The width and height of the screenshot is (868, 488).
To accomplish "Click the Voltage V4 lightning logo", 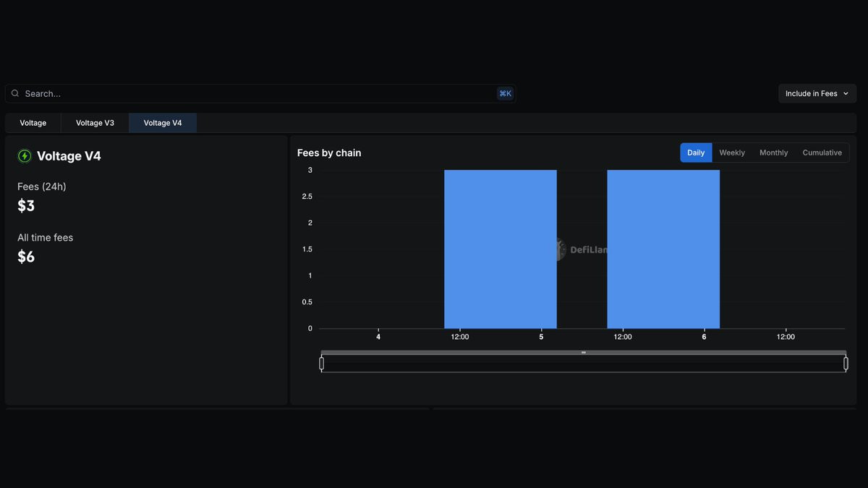I will coord(25,156).
